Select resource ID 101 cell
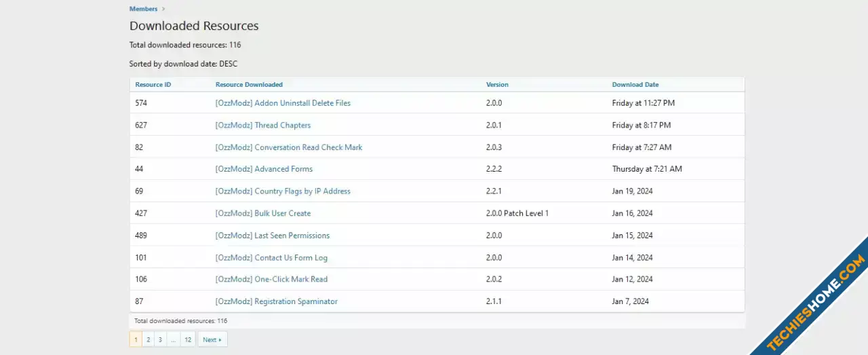The image size is (868, 355). click(141, 257)
